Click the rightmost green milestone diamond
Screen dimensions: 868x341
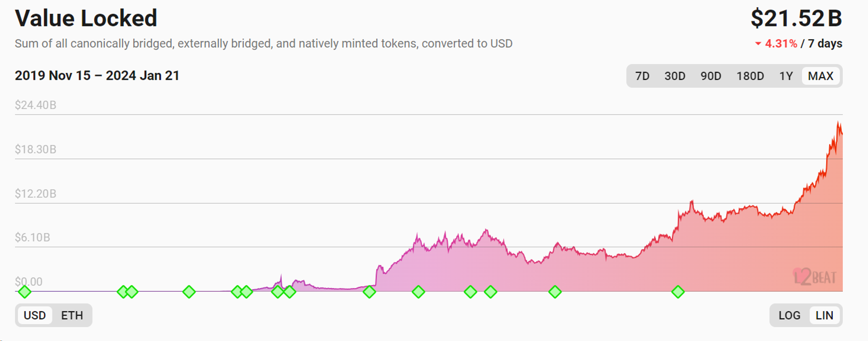pos(678,292)
